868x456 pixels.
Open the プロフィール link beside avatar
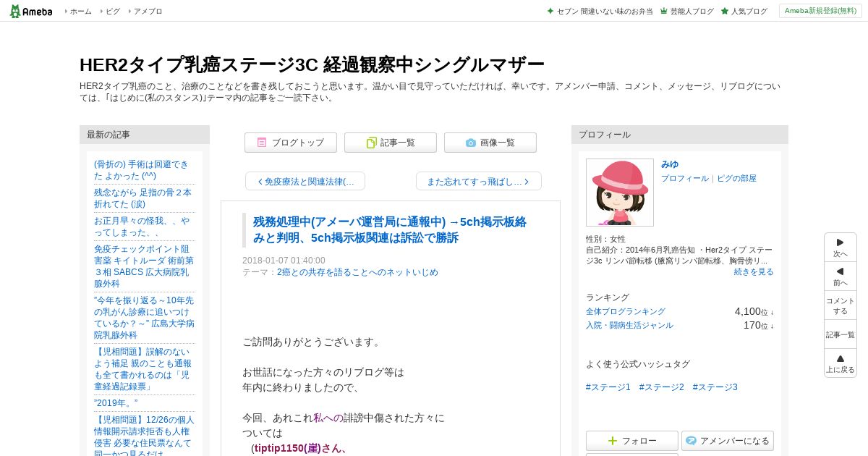(685, 178)
